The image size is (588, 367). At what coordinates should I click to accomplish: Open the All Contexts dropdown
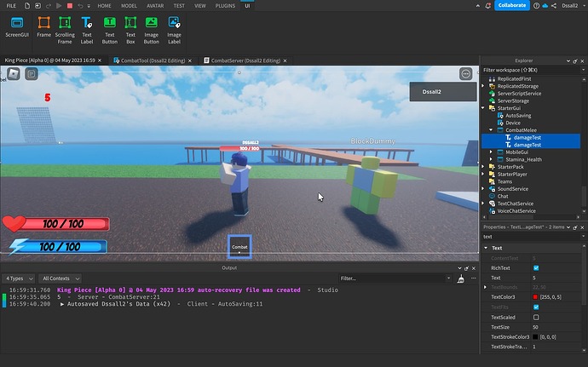pos(61,278)
